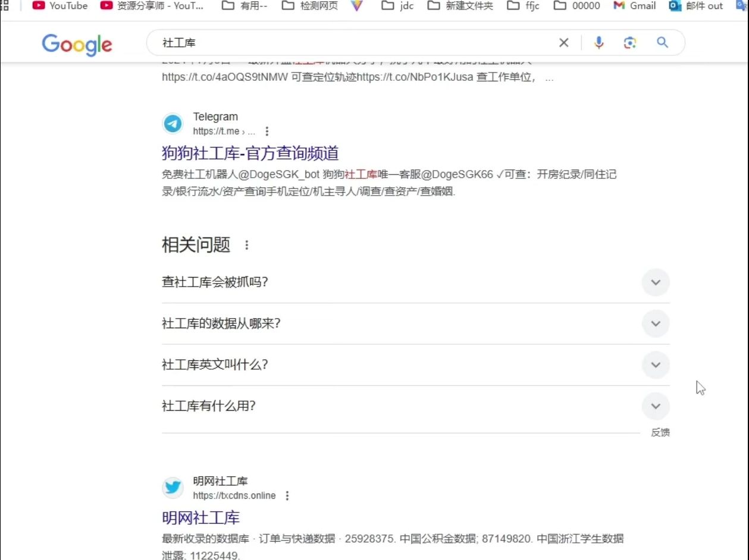Click snippet text starting 最新收录的数据库
Image resolution: width=749 pixels, height=560 pixels.
coord(393,548)
